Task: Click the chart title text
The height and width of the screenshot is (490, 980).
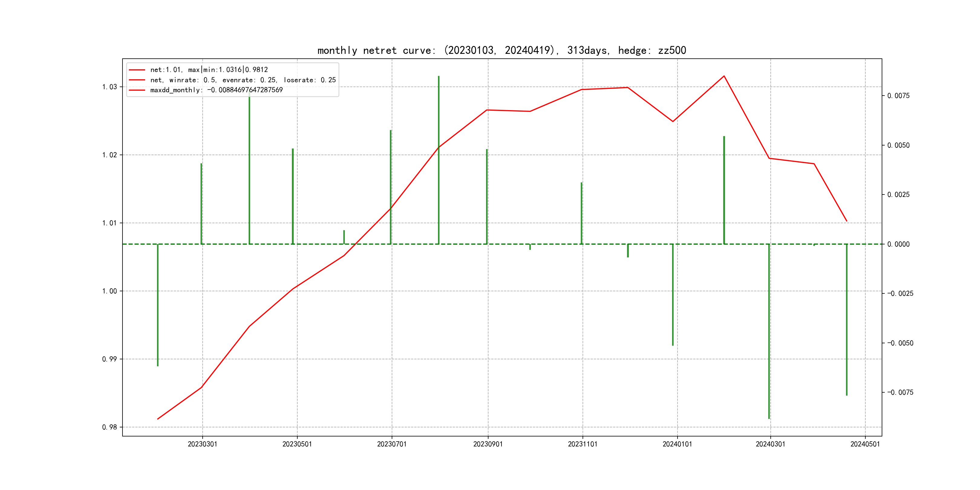Action: [501, 50]
